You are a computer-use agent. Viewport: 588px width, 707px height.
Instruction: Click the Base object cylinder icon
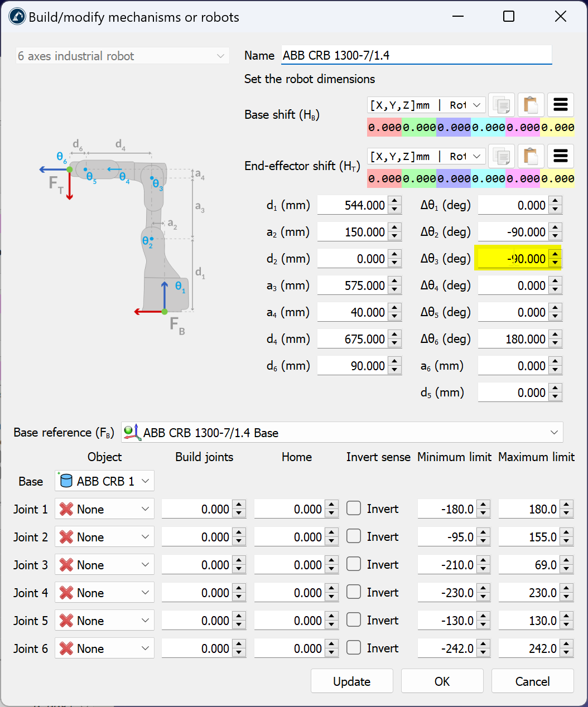[x=66, y=481]
